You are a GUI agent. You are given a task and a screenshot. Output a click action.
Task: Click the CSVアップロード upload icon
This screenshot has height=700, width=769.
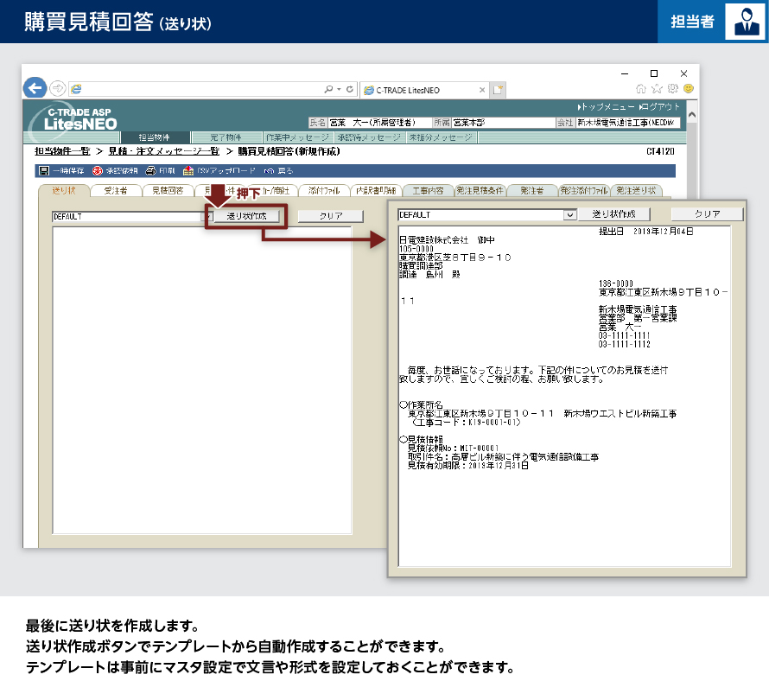(188, 171)
